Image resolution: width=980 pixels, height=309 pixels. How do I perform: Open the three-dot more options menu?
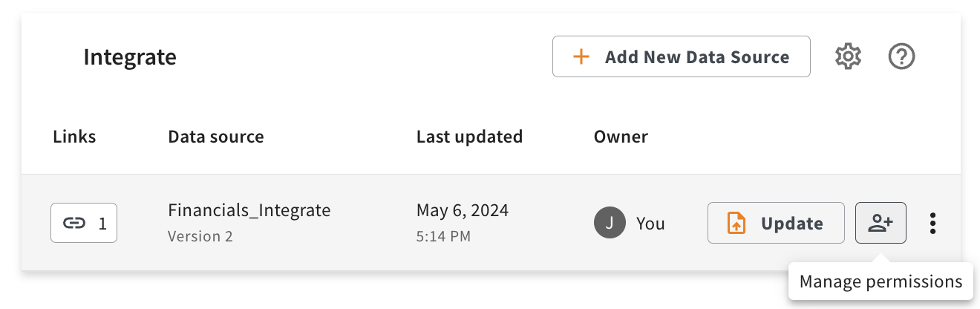coord(932,224)
